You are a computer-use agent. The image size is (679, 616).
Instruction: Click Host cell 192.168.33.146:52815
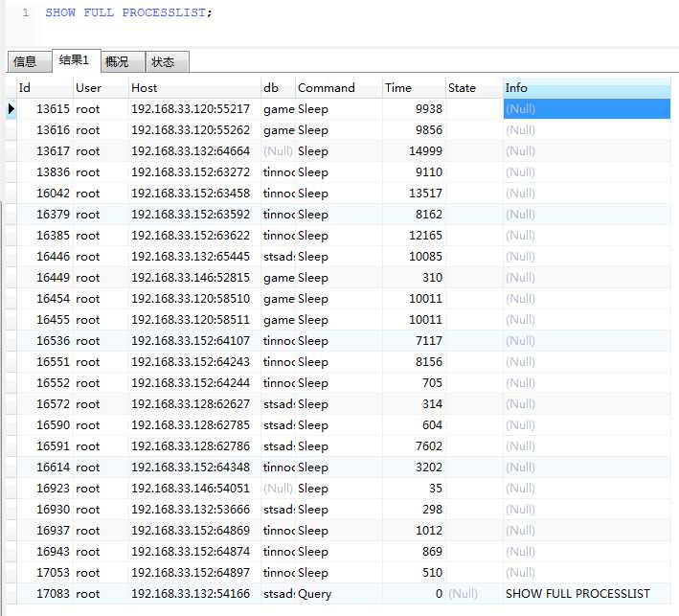194,278
